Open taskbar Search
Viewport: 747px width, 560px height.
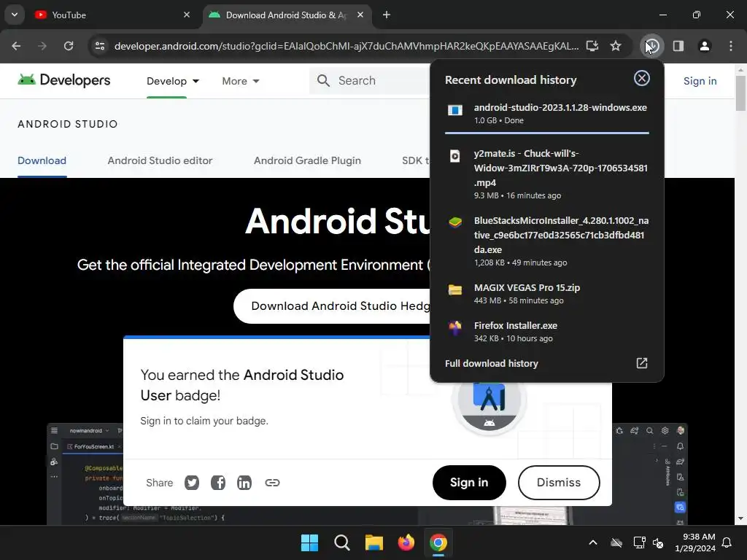(341, 542)
